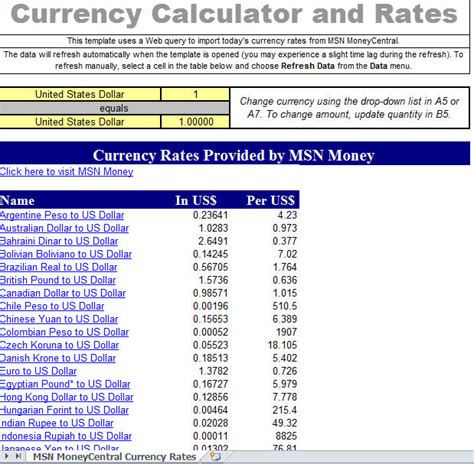Select the Per US$ value 7.02
Viewport: 474px width, 464px height.
(x=287, y=254)
